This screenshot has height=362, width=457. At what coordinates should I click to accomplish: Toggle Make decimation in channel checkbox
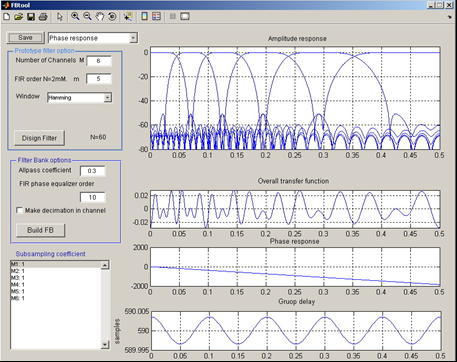[20, 210]
